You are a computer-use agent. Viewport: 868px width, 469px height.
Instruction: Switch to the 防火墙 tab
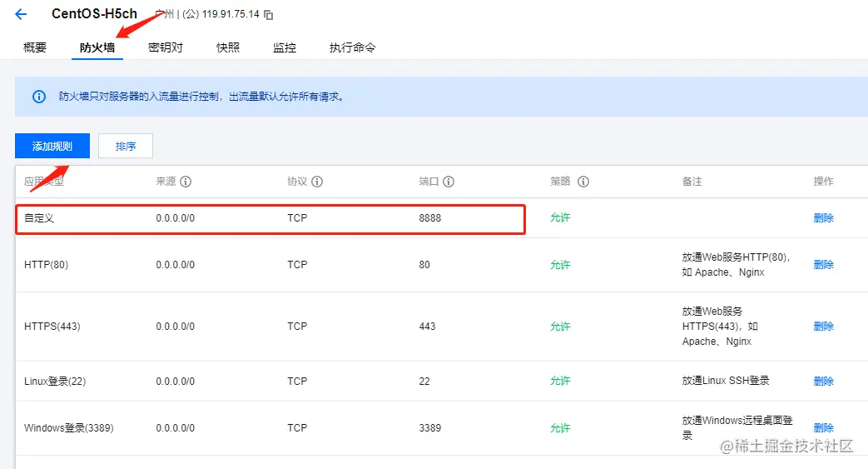[x=97, y=47]
